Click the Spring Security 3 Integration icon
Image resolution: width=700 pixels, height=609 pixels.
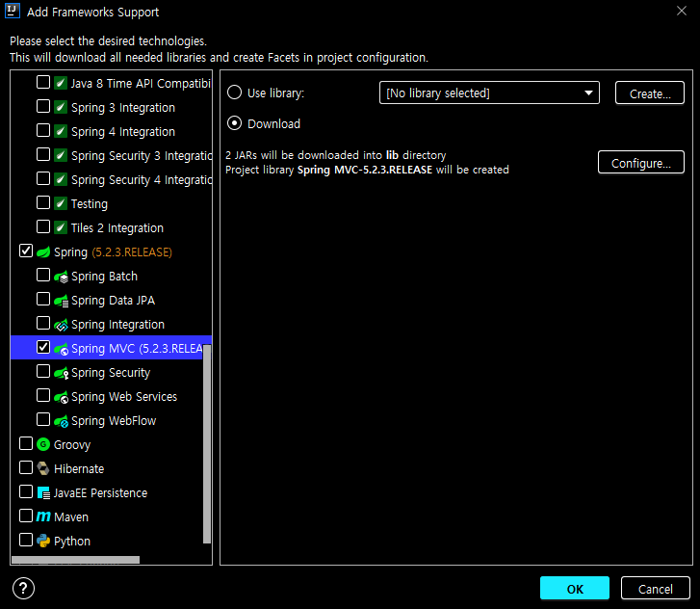click(x=61, y=155)
